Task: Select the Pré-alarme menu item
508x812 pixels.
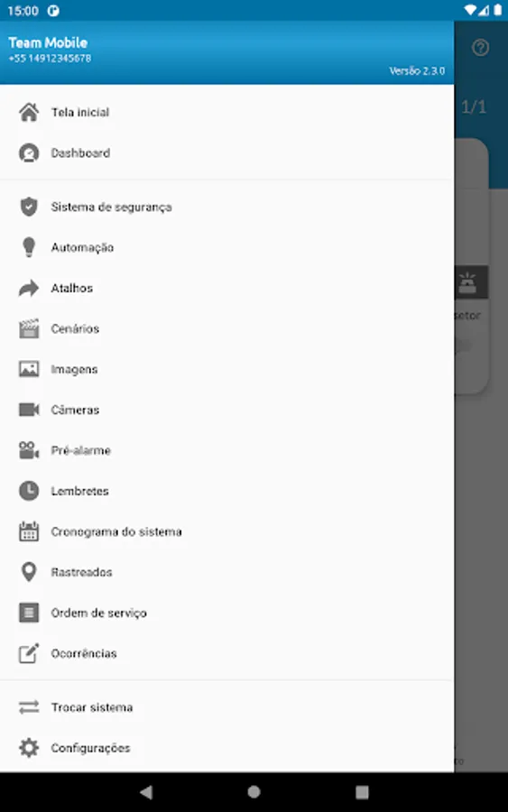Action: point(226,450)
